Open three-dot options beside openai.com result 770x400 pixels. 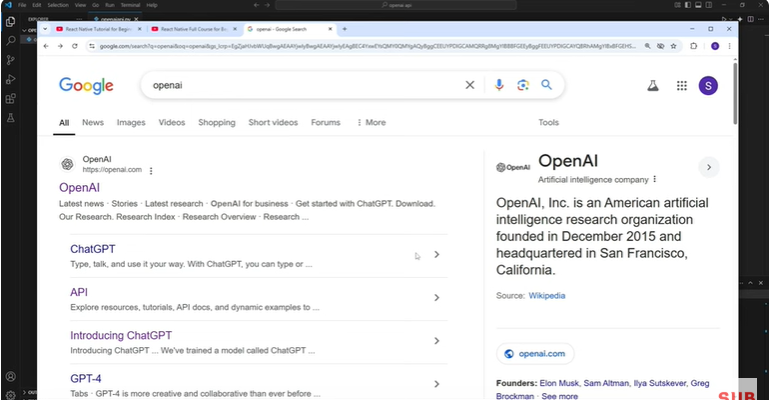click(x=151, y=171)
